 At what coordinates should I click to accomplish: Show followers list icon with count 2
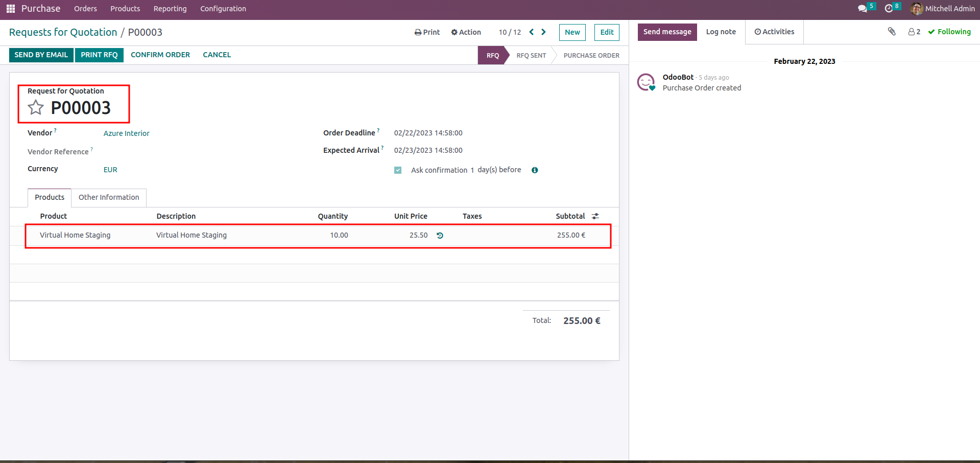point(914,32)
